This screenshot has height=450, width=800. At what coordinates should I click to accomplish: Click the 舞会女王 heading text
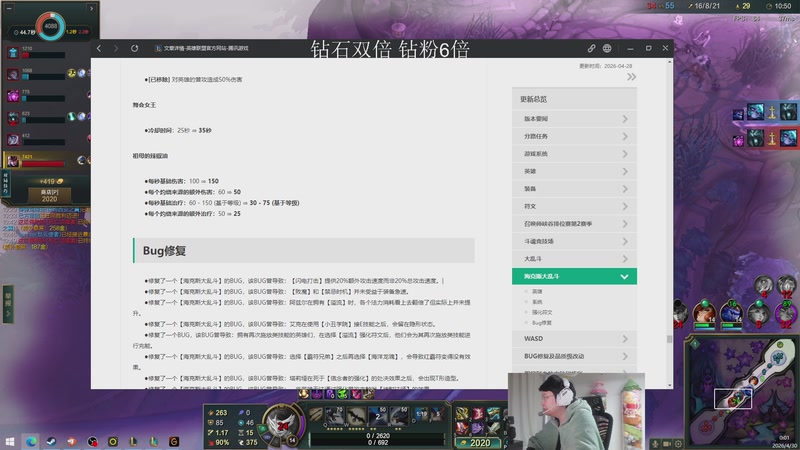tap(144, 105)
